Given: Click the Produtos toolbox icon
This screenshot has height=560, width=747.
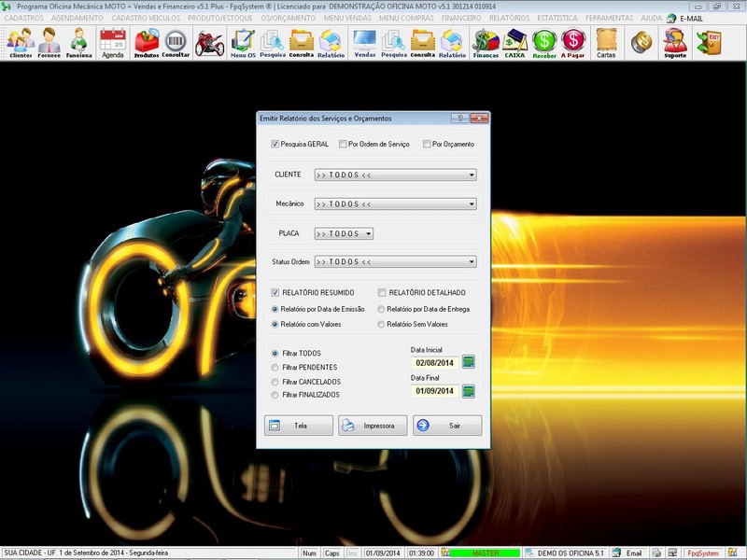Looking at the screenshot, I should coord(147,42).
